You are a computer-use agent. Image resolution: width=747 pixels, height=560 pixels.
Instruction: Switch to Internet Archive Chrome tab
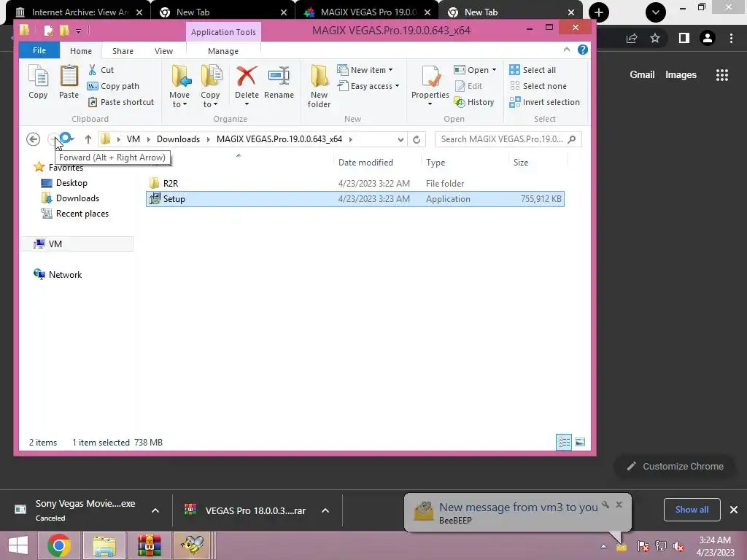click(x=79, y=12)
